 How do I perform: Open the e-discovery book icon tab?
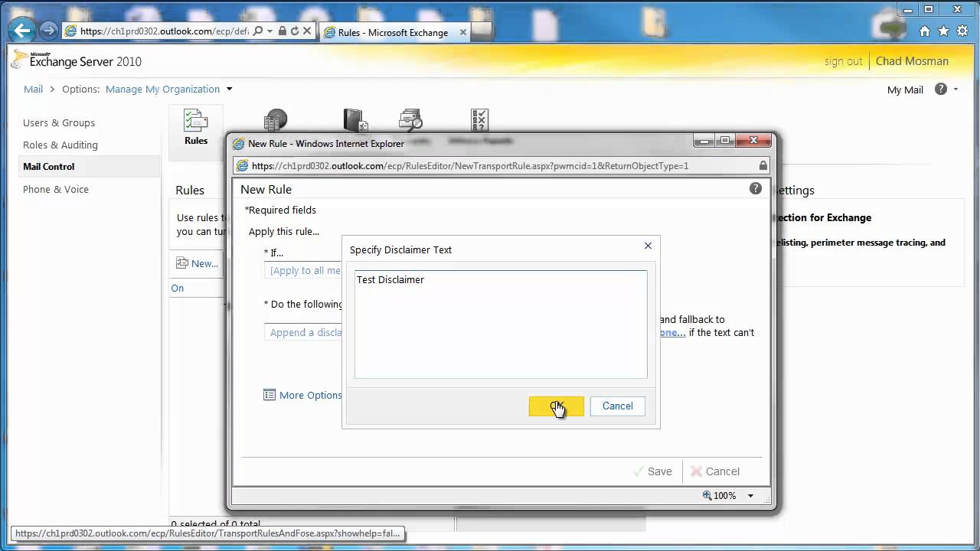[x=355, y=121]
